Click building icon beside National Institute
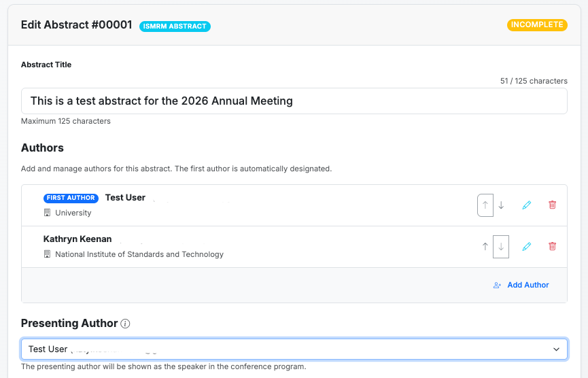This screenshot has height=378, width=588. pos(48,254)
